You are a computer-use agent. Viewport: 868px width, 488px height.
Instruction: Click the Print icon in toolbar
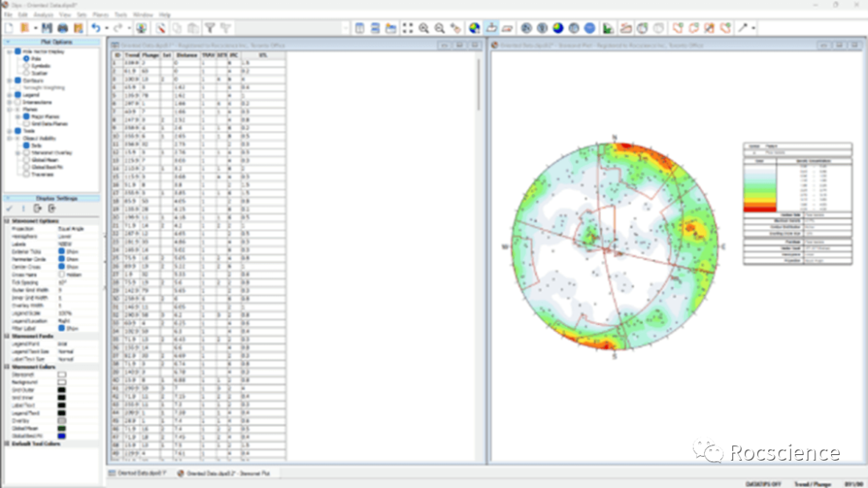coord(62,28)
